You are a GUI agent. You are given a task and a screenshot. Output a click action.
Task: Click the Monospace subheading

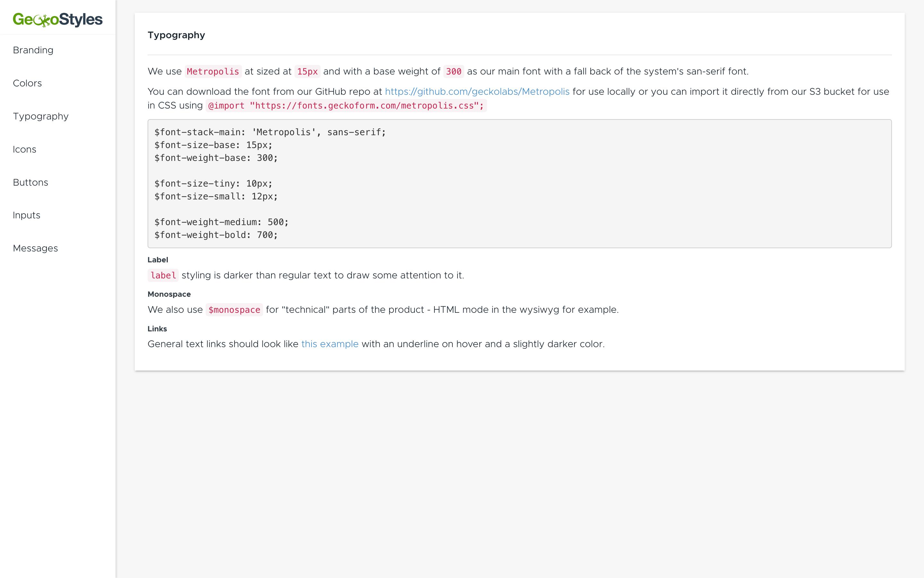point(169,294)
